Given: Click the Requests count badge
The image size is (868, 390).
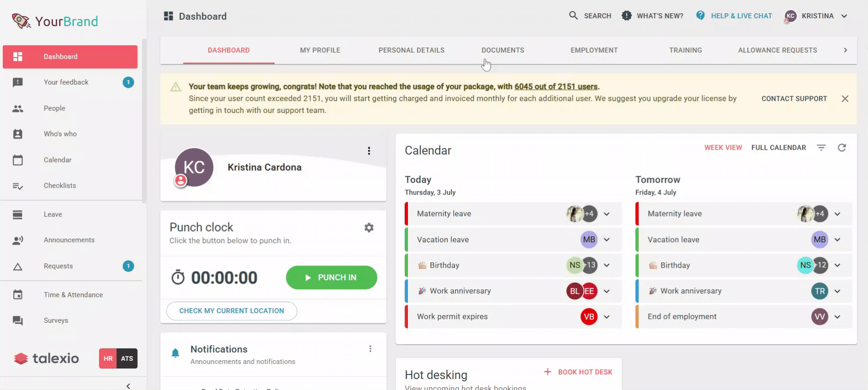Looking at the screenshot, I should (x=129, y=266).
